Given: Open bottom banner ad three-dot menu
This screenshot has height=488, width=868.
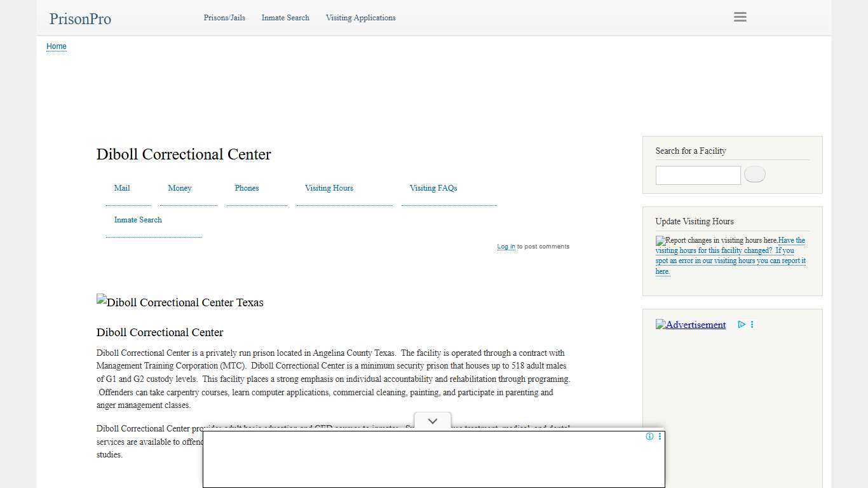Looking at the screenshot, I should 660,437.
